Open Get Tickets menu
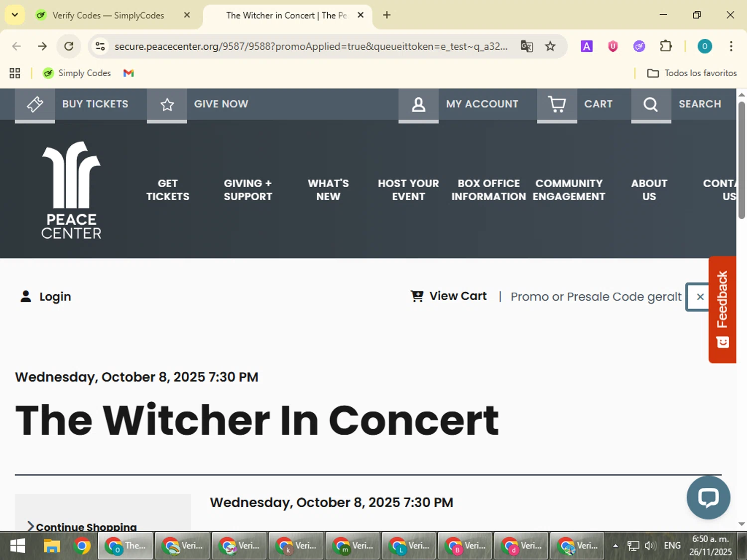Screen dimensions: 747x560 click(168, 190)
